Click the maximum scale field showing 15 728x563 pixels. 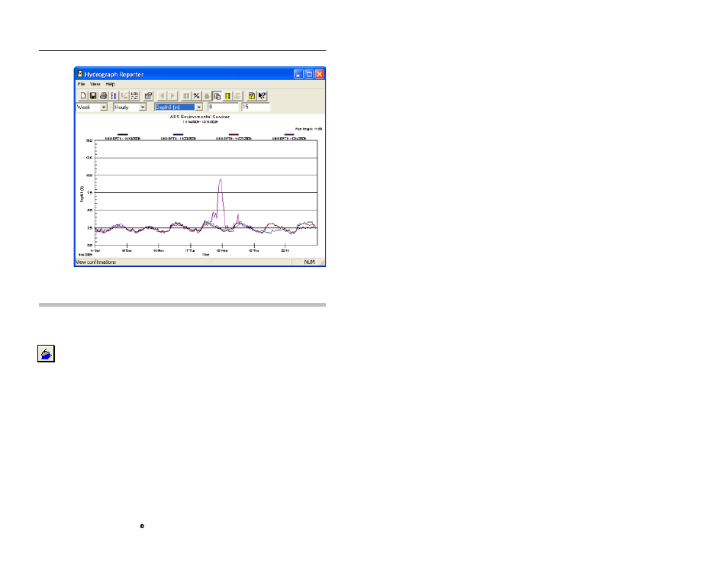tap(256, 108)
